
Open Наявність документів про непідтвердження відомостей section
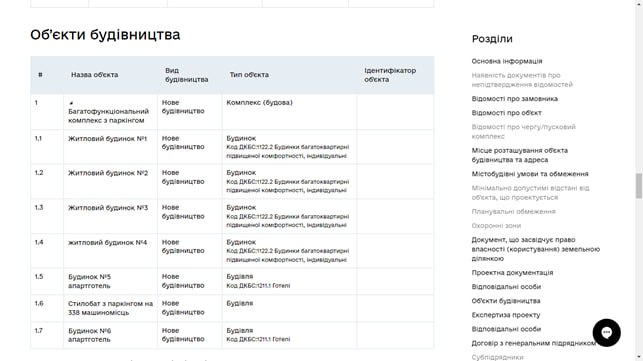tap(522, 80)
